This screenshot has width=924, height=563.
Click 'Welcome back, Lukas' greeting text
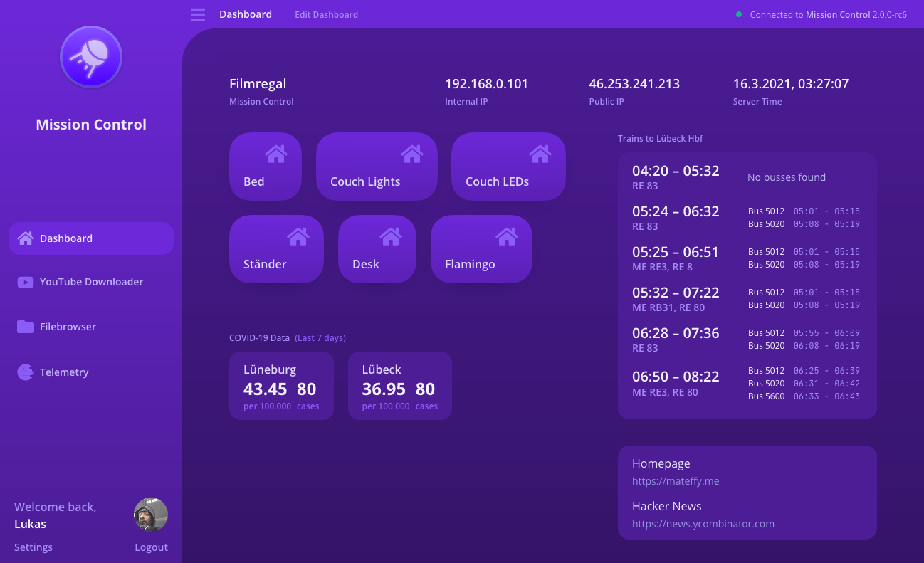pyautogui.click(x=56, y=515)
